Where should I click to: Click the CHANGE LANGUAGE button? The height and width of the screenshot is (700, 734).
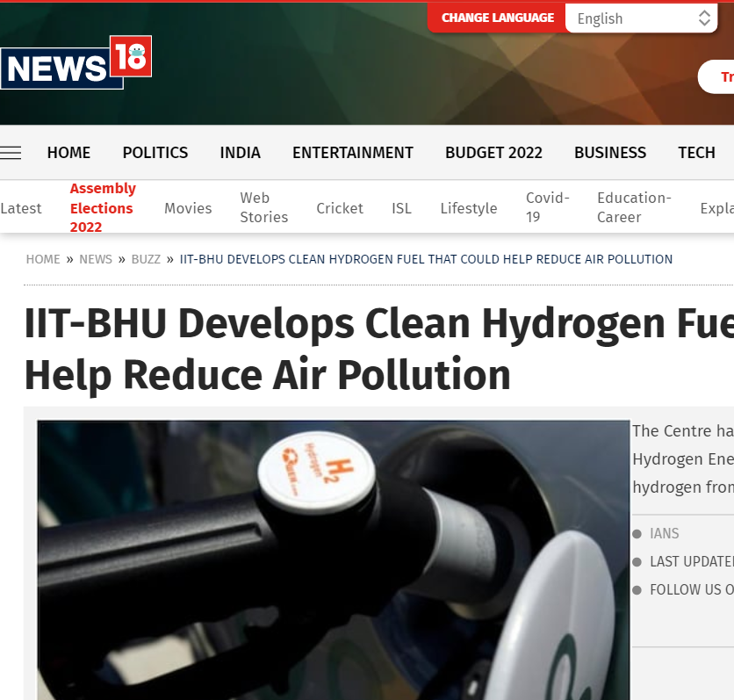(496, 18)
